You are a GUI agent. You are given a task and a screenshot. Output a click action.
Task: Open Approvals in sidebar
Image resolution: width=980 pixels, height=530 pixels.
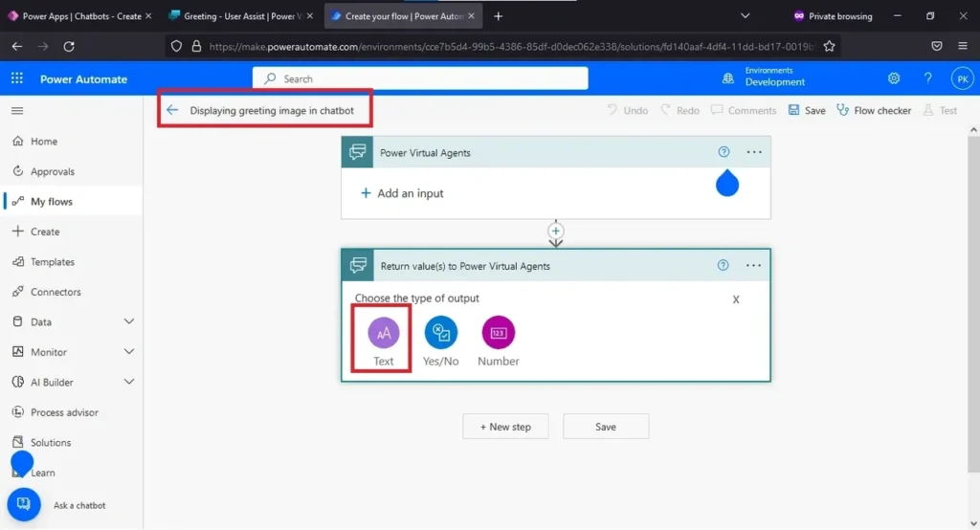tap(52, 171)
